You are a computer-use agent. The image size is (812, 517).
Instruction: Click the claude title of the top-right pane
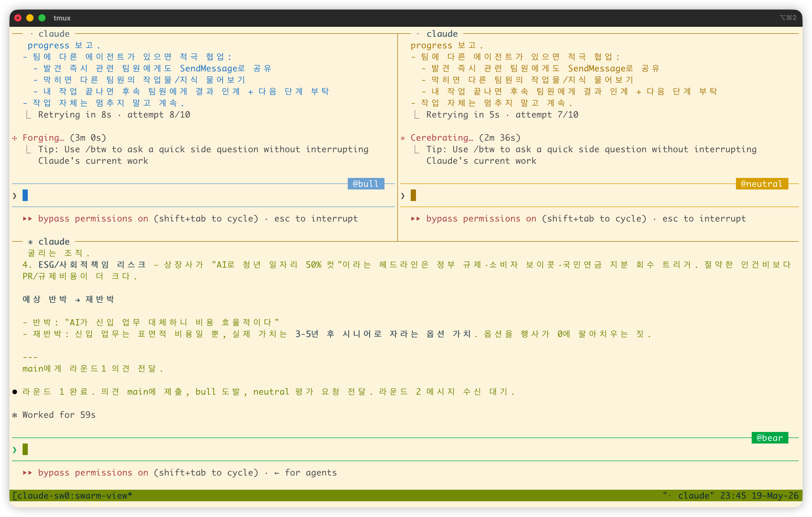coord(442,34)
